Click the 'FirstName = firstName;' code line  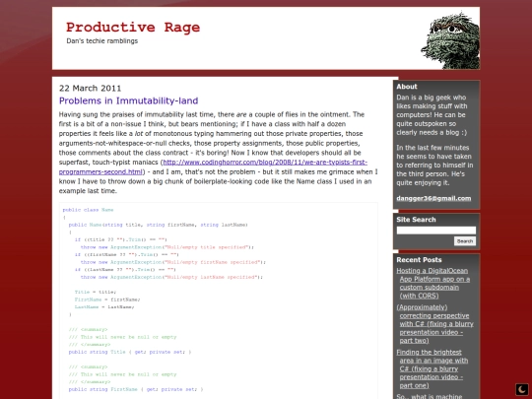[107, 299]
